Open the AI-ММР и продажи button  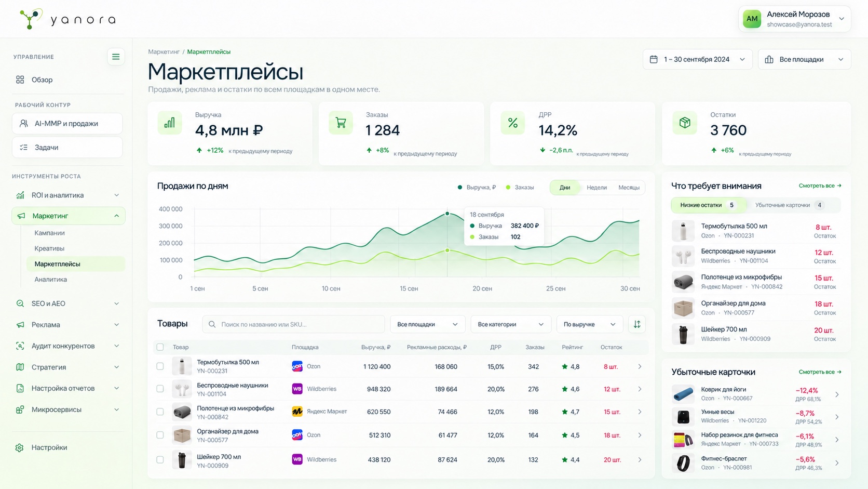(x=67, y=124)
